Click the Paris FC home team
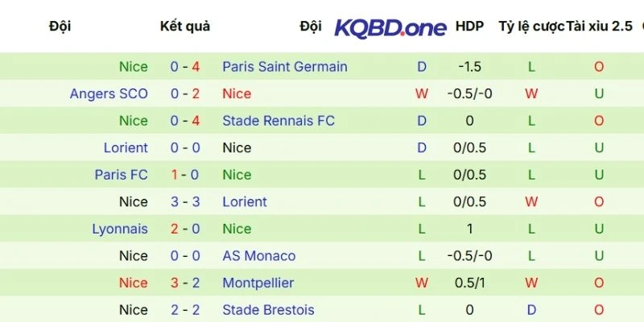 (121, 175)
